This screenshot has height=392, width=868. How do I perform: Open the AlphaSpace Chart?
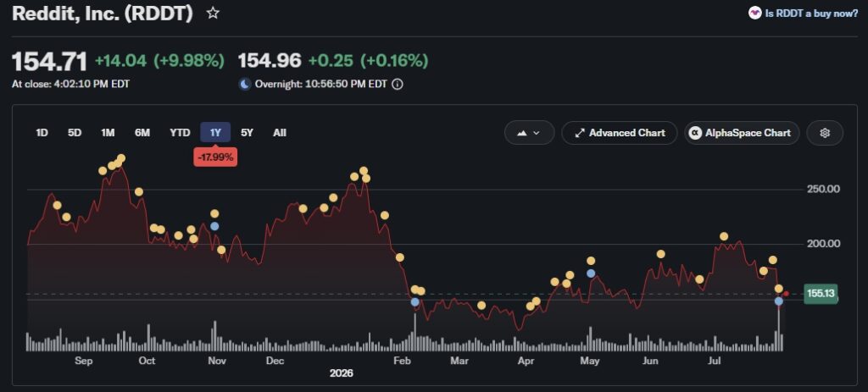click(742, 133)
